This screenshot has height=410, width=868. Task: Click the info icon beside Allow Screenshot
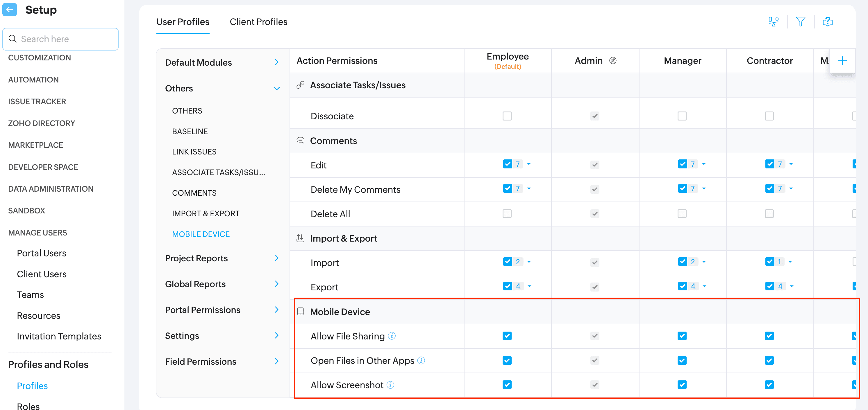click(390, 384)
